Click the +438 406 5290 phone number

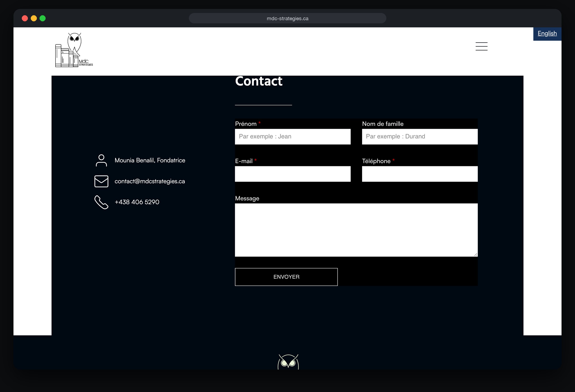137,202
